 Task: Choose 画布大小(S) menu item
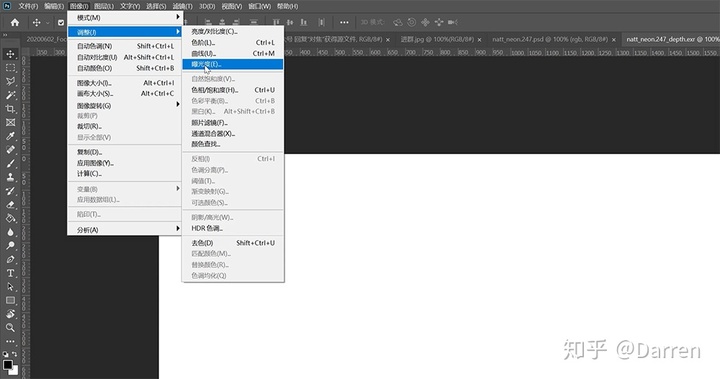coord(125,93)
